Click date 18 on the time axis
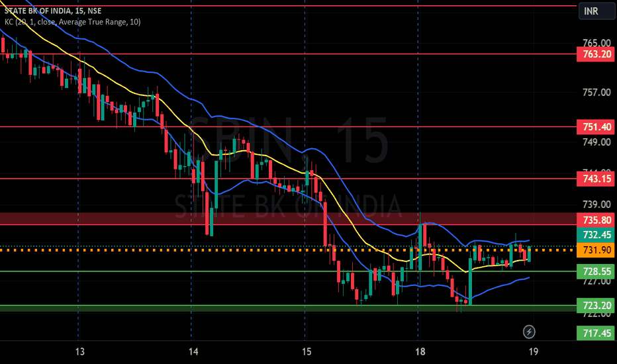617x364 pixels. coord(420,351)
